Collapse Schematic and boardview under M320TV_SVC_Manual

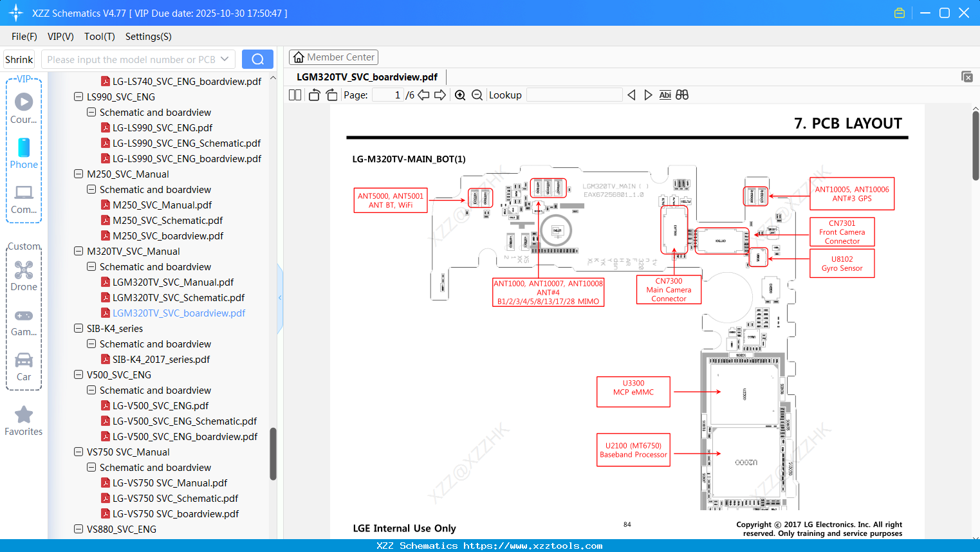point(91,267)
